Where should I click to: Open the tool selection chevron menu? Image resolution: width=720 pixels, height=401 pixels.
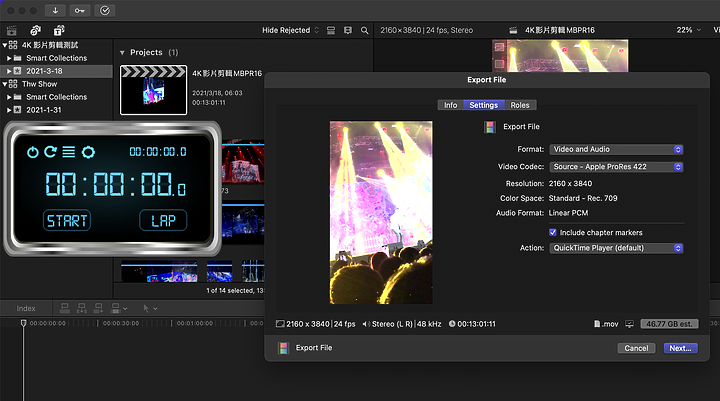tap(155, 309)
